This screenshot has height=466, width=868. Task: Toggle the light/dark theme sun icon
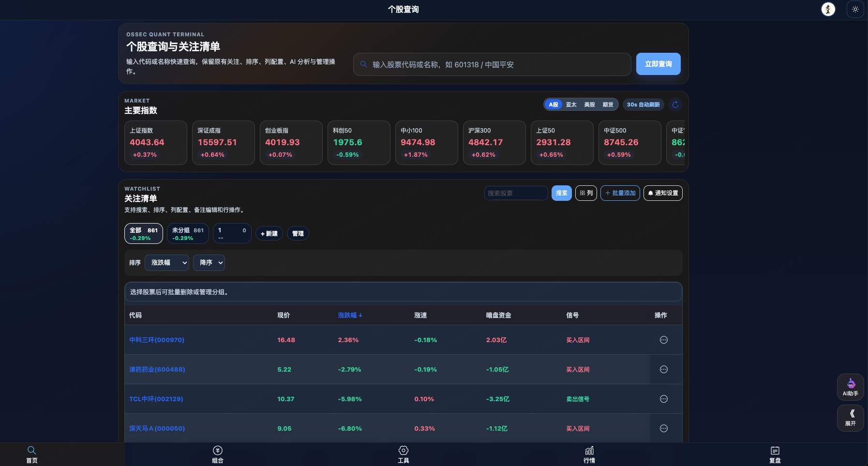tap(855, 9)
